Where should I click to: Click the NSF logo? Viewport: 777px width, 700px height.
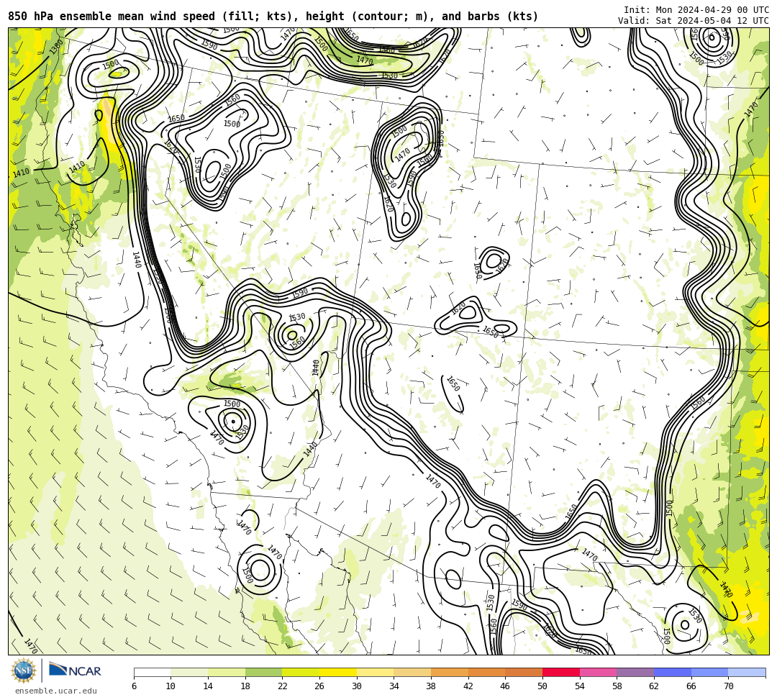click(x=24, y=671)
